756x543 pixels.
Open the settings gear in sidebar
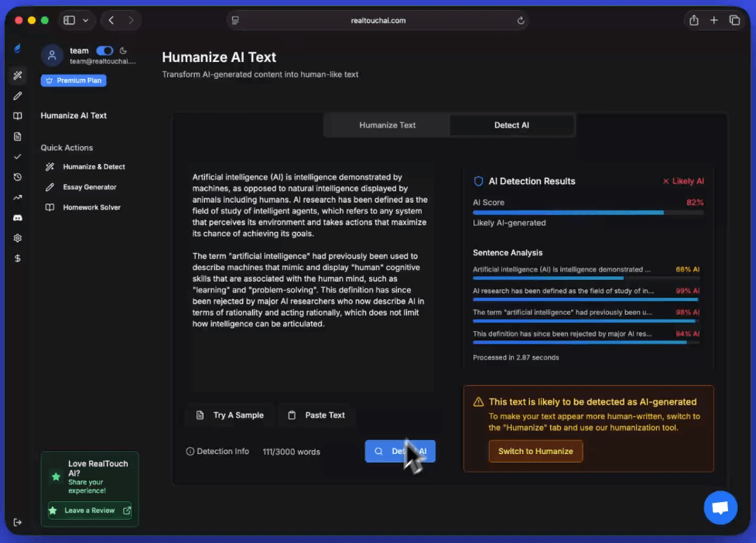click(x=18, y=238)
